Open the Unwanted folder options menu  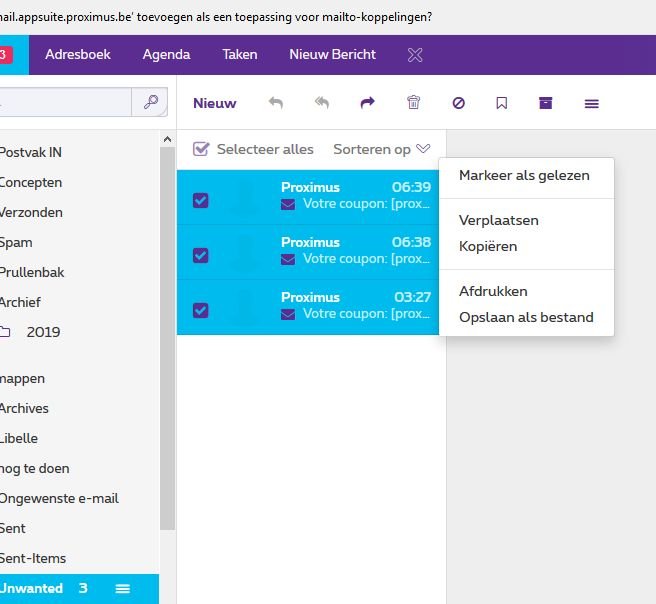click(x=123, y=589)
